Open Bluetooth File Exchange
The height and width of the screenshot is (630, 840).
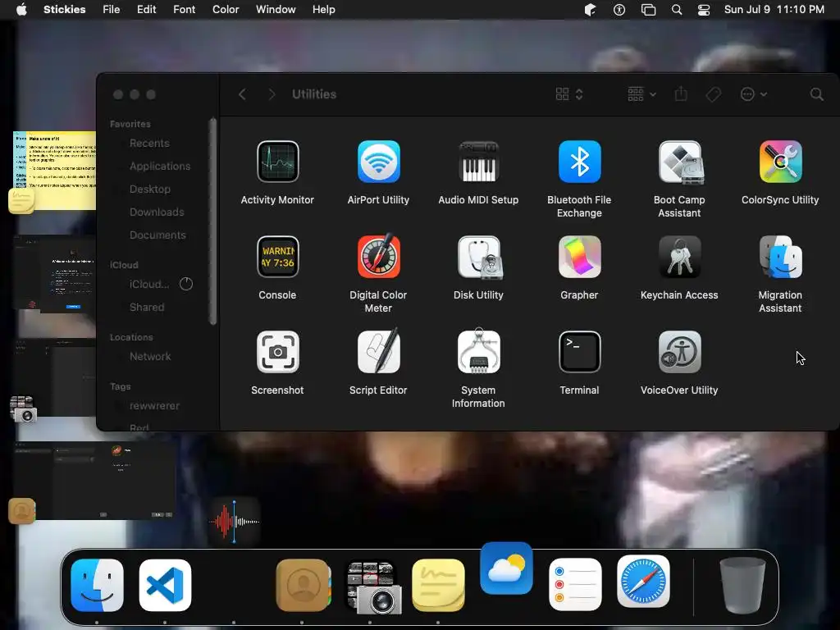[x=579, y=162]
